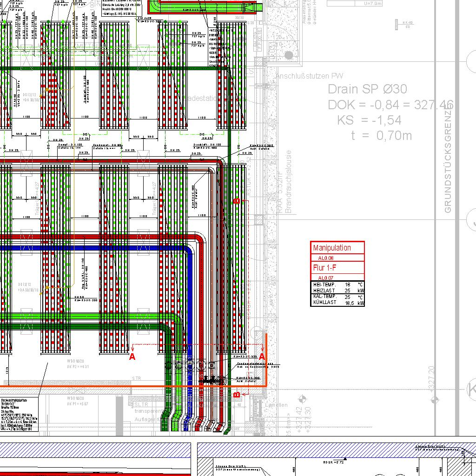The height and width of the screenshot is (476, 476).
Task: Click the upper section marker B
Action: tap(237, 201)
